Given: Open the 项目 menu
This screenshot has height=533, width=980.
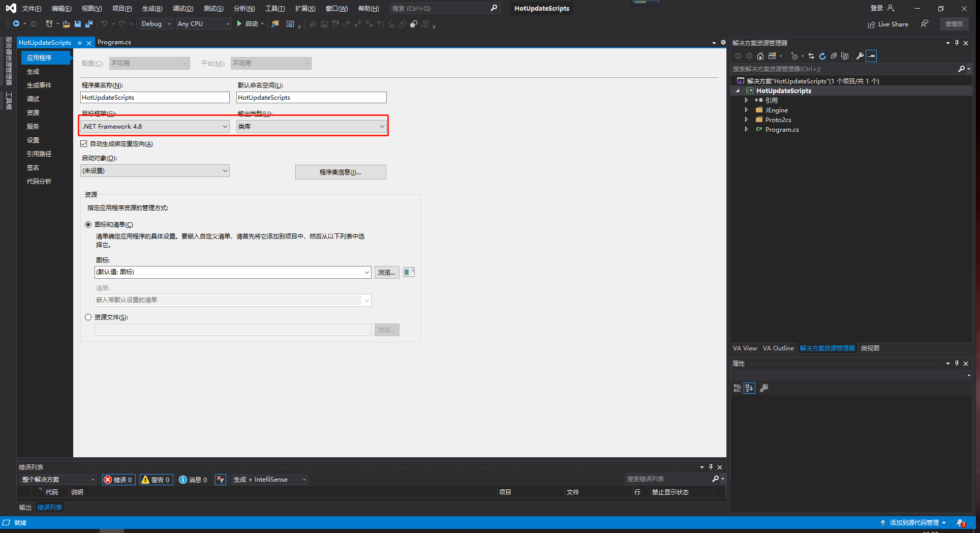Looking at the screenshot, I should (121, 8).
